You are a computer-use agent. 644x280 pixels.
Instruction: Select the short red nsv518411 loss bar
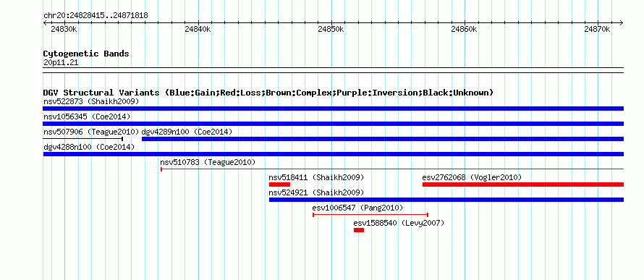click(x=279, y=184)
